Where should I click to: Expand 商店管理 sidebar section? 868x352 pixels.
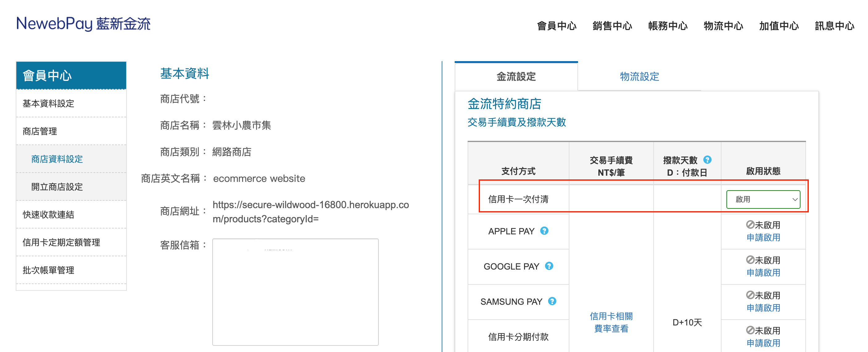[40, 131]
